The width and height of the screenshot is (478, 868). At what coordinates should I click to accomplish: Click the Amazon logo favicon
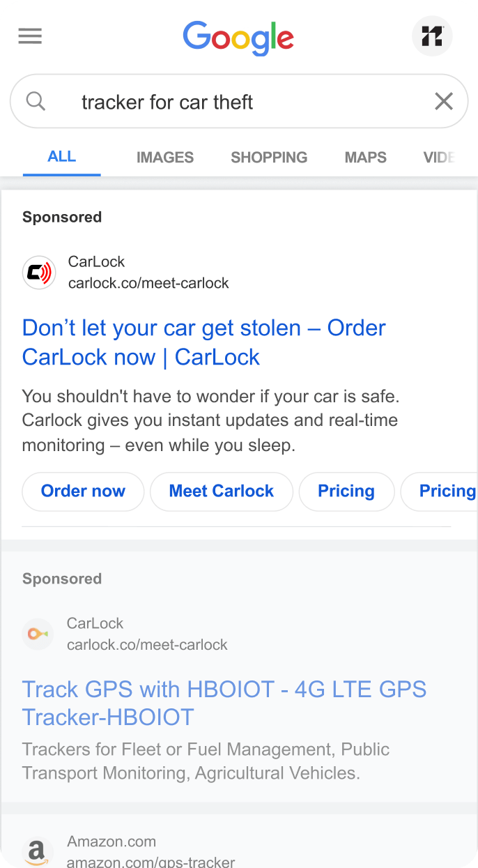(38, 852)
